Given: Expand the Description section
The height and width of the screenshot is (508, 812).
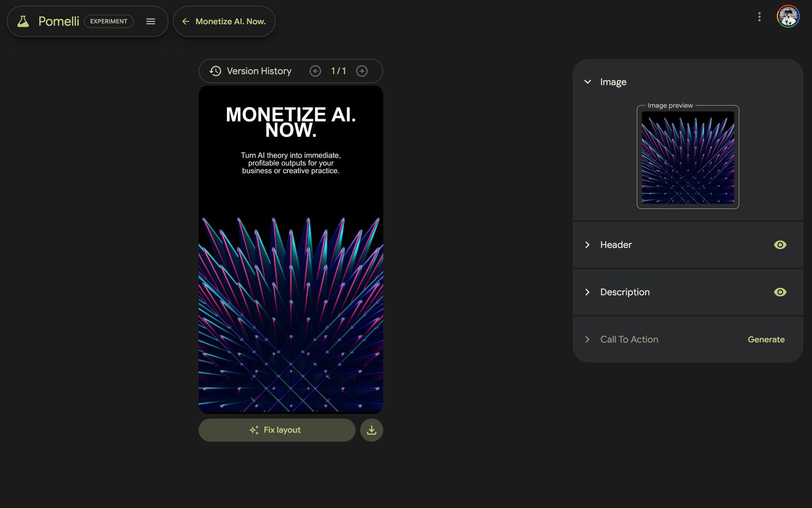Looking at the screenshot, I should (x=587, y=292).
